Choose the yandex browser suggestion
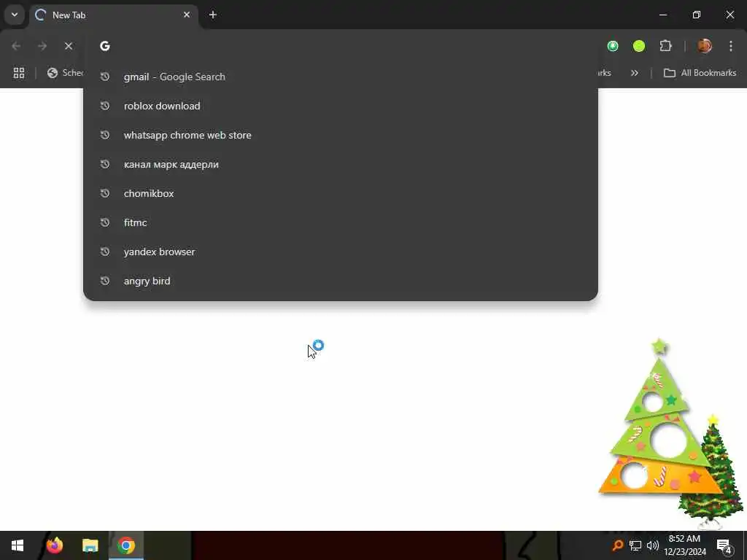747x560 pixels. coord(341,252)
